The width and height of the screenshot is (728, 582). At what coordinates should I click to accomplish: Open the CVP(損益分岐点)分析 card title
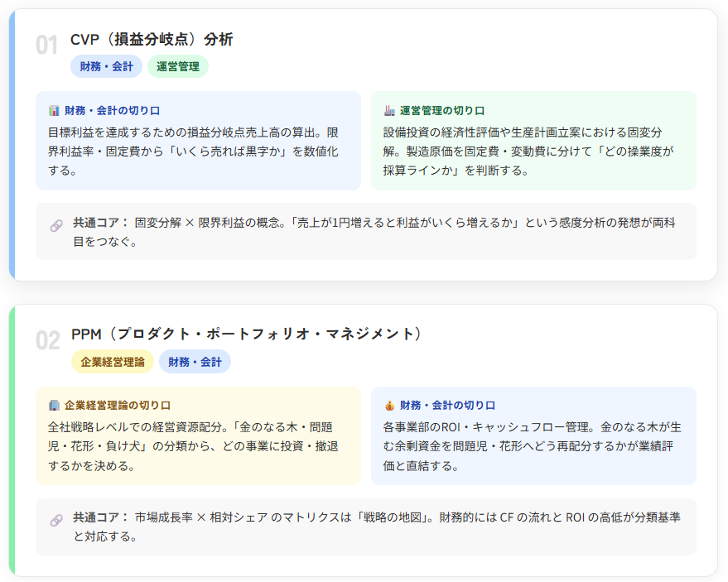pos(152,39)
